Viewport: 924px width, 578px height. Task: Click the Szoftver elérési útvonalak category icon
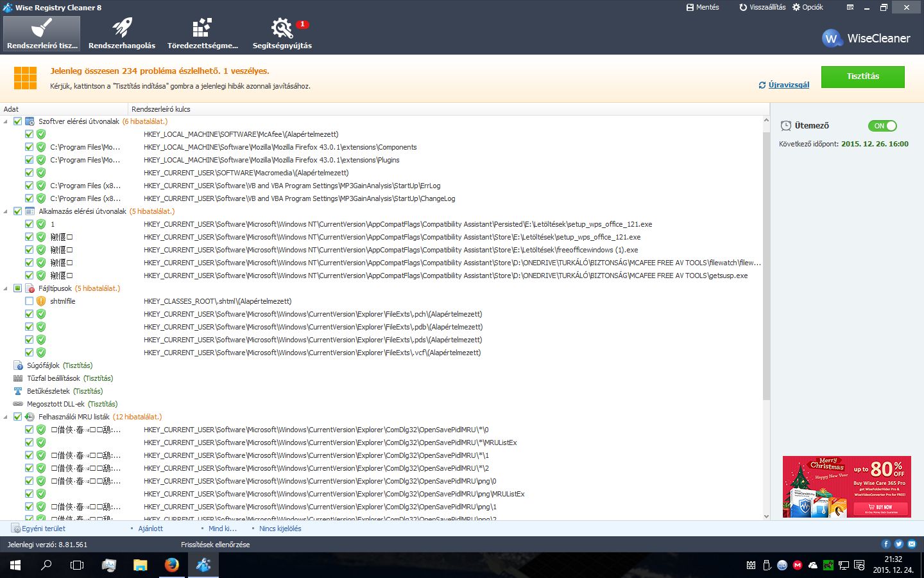coord(30,121)
